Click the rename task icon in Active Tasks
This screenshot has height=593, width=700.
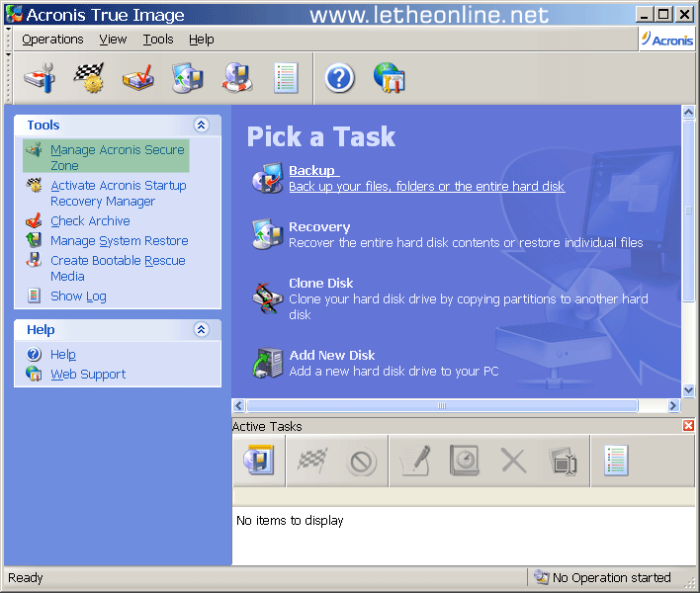click(x=563, y=461)
